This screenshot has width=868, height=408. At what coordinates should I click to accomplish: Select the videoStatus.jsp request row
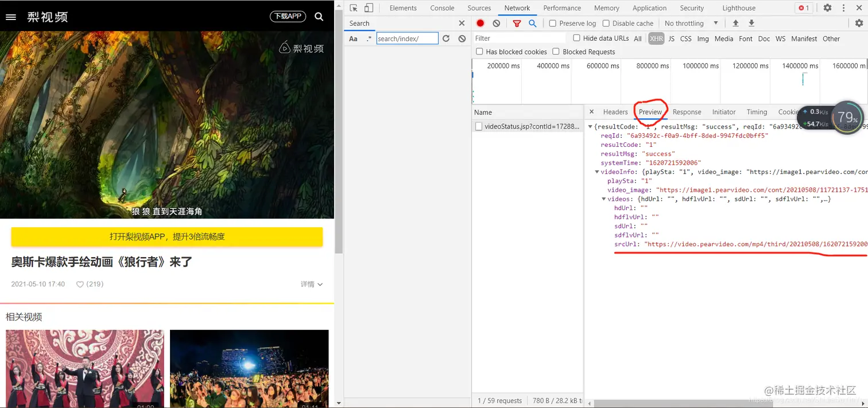click(x=528, y=126)
